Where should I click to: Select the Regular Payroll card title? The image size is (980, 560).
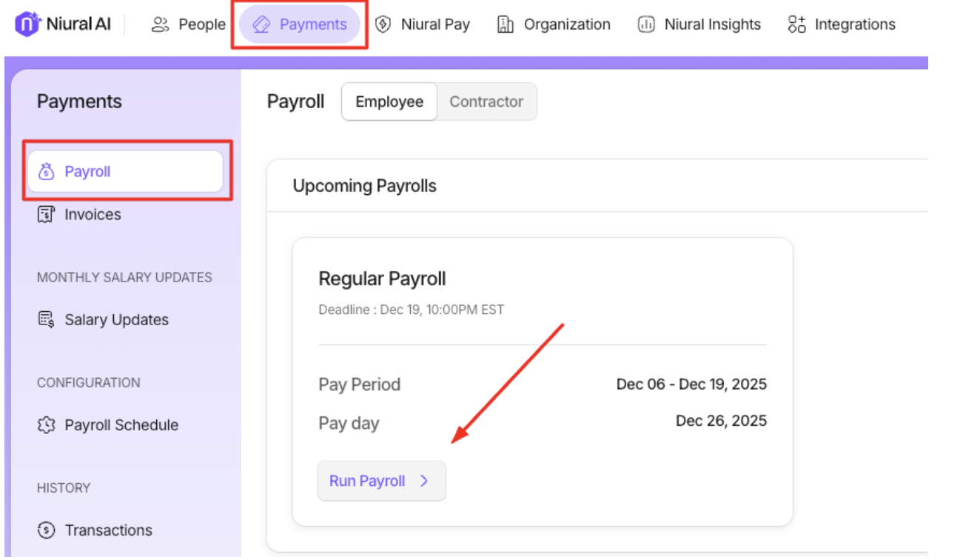point(382,279)
